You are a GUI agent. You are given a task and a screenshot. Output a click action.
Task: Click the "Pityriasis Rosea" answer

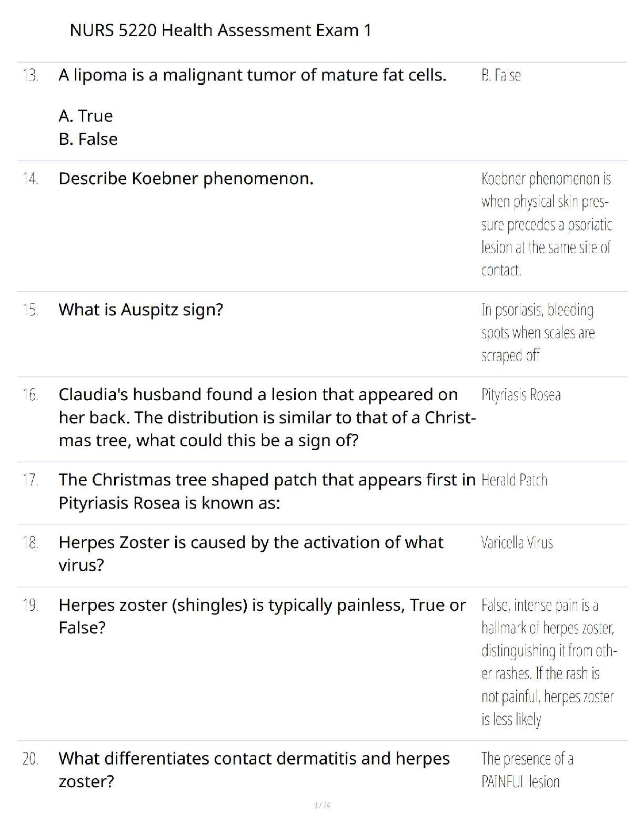[x=521, y=395]
